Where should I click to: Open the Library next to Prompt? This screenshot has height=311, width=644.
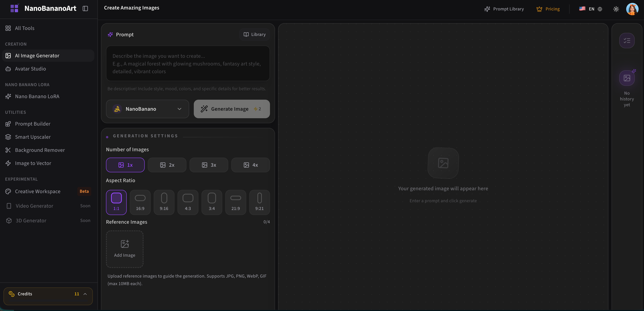254,34
